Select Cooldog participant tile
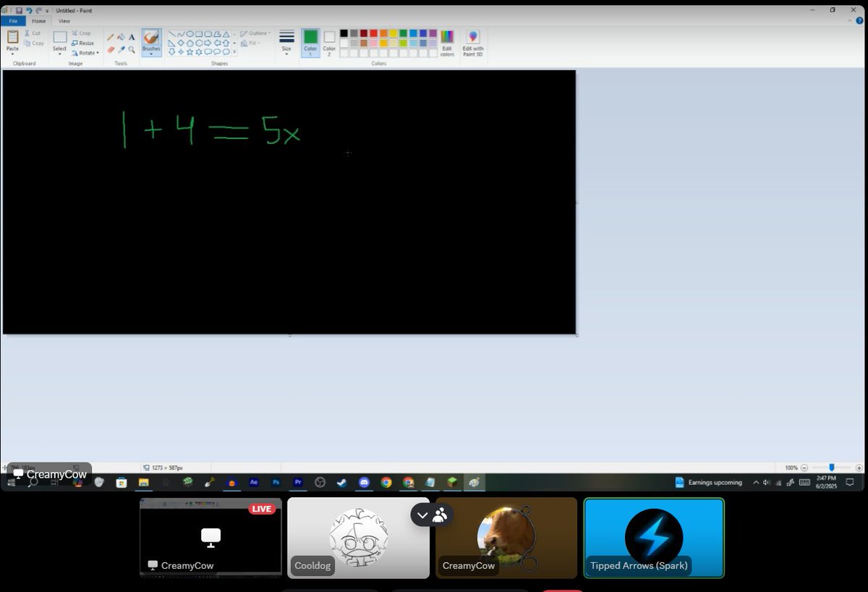The image size is (868, 592). pos(358,538)
